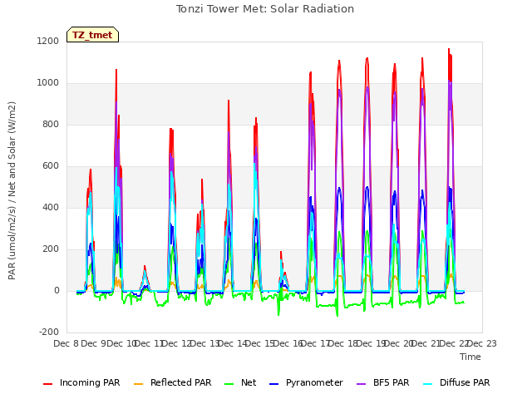Click the vertical PAR / Net and Solar axis title
The image size is (532, 399).
click(x=12, y=190)
